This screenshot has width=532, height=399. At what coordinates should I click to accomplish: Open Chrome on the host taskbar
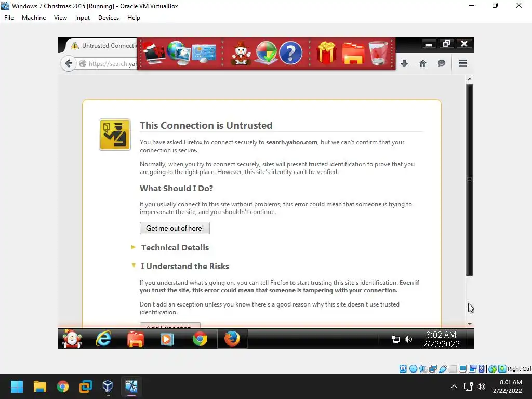point(63,387)
